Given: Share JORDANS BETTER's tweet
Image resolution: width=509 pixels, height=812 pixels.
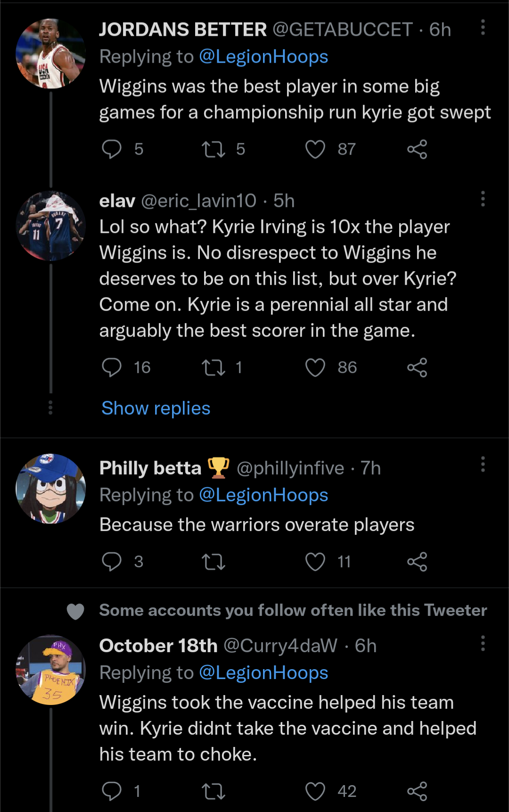Looking at the screenshot, I should tap(417, 149).
